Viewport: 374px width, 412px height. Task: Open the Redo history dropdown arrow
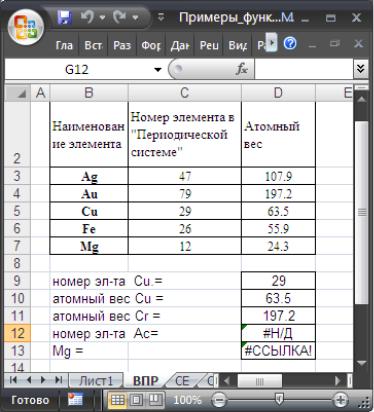point(135,17)
